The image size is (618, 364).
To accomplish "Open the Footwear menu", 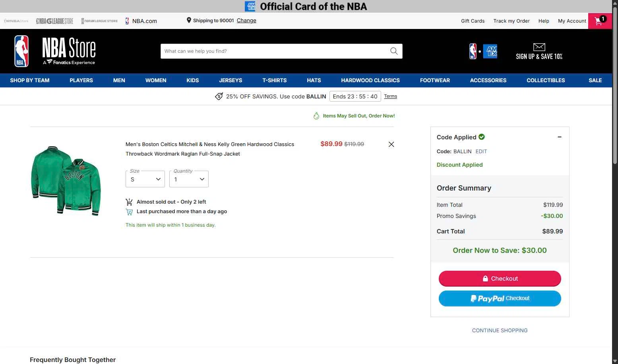I will click(435, 80).
